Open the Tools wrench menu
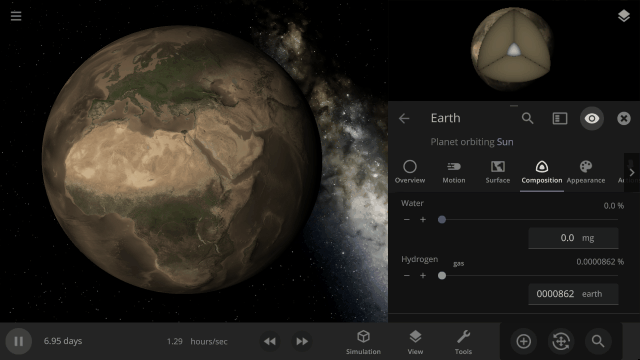 [463, 342]
